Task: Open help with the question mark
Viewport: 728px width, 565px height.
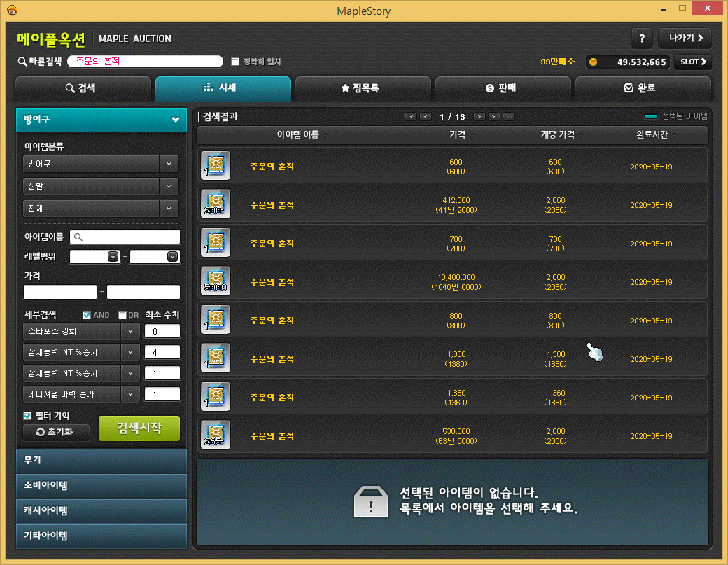Action: pyautogui.click(x=642, y=38)
